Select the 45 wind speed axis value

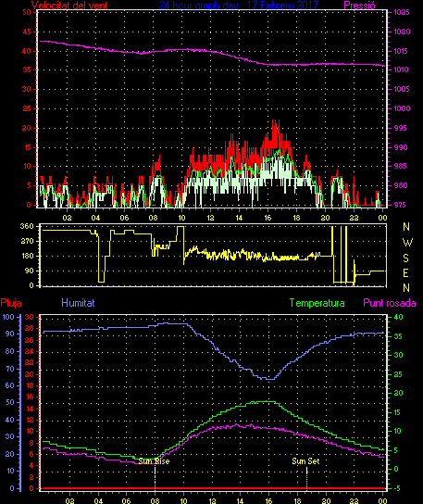[x=27, y=31]
